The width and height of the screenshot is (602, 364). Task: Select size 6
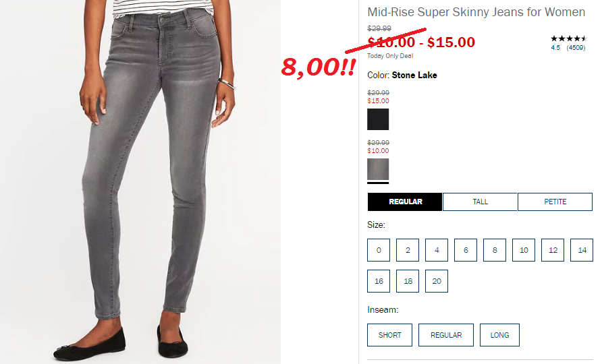466,250
